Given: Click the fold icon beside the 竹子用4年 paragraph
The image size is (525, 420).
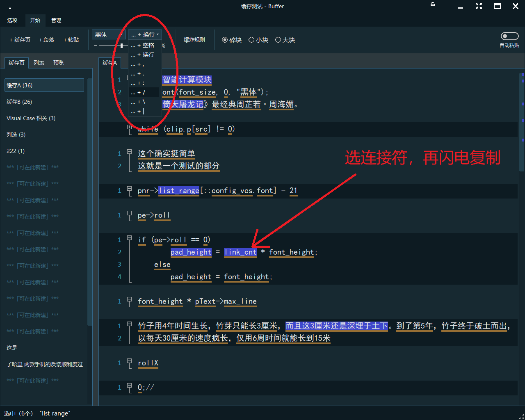Looking at the screenshot, I should click(x=130, y=324).
